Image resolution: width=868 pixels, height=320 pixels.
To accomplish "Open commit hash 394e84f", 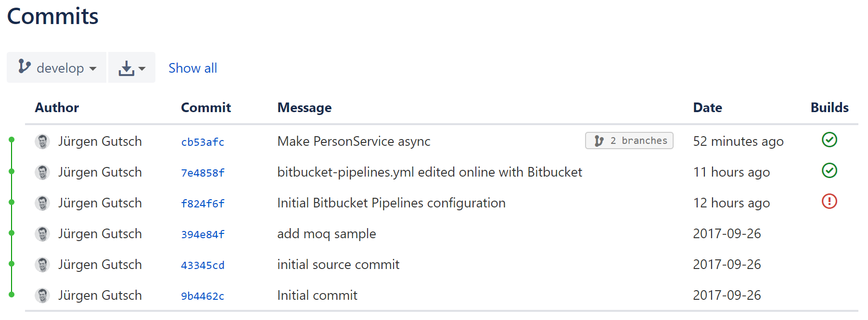I will point(203,234).
